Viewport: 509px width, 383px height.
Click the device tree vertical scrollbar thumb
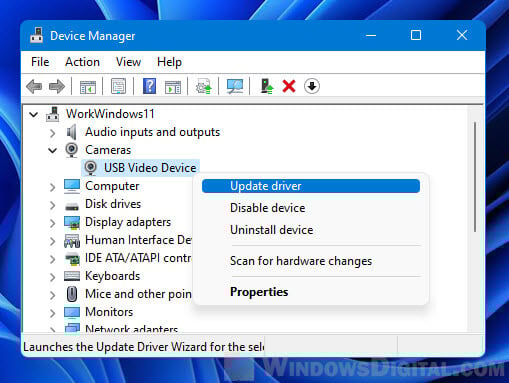tap(475, 177)
